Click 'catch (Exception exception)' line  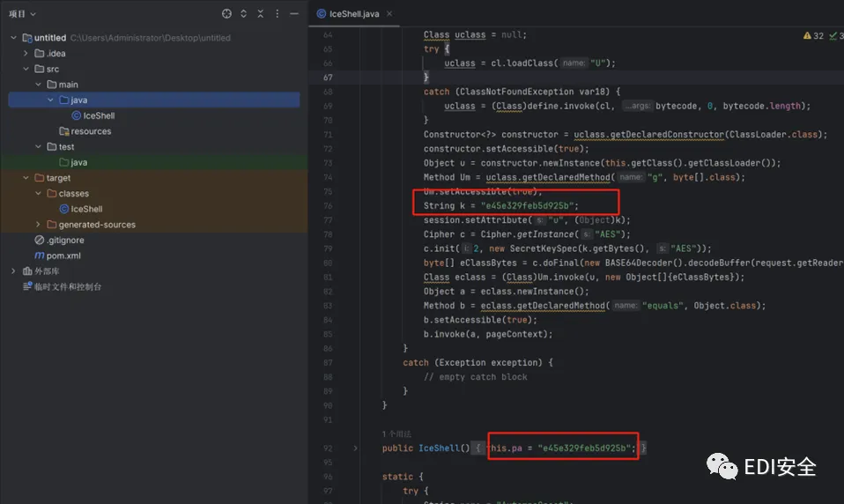478,362
